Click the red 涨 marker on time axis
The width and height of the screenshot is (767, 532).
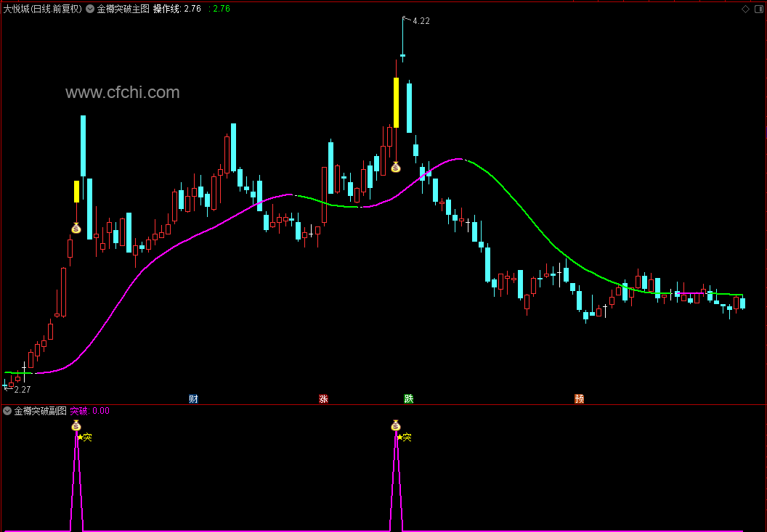pos(323,399)
